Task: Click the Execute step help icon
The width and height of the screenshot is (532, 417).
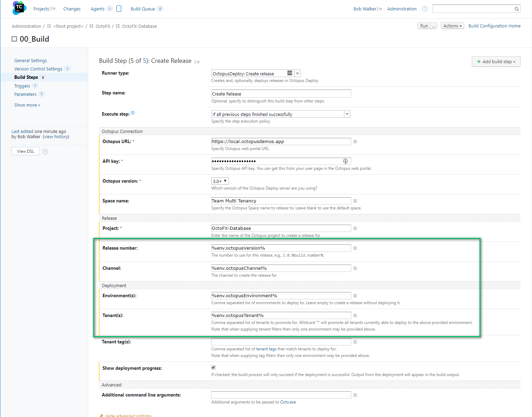Action: (x=133, y=113)
